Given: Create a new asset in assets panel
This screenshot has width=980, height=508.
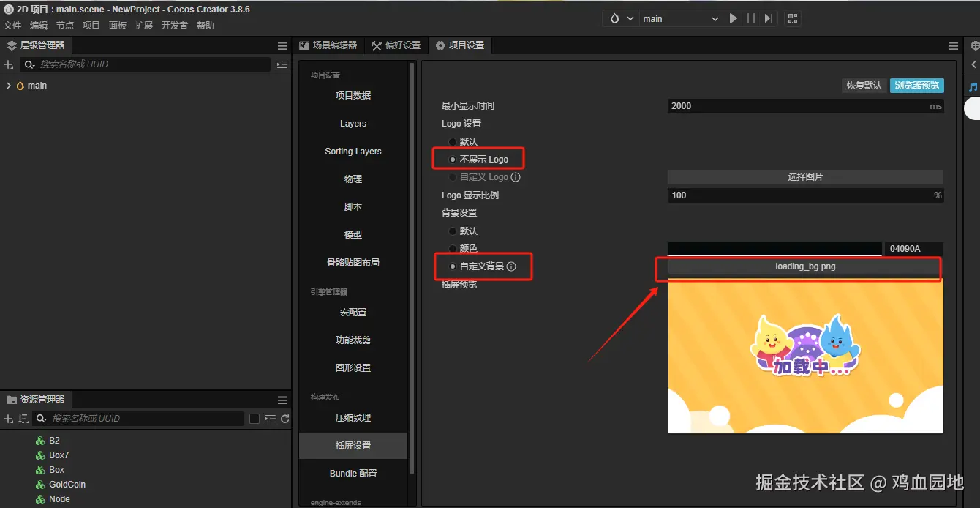Looking at the screenshot, I should click(x=9, y=419).
